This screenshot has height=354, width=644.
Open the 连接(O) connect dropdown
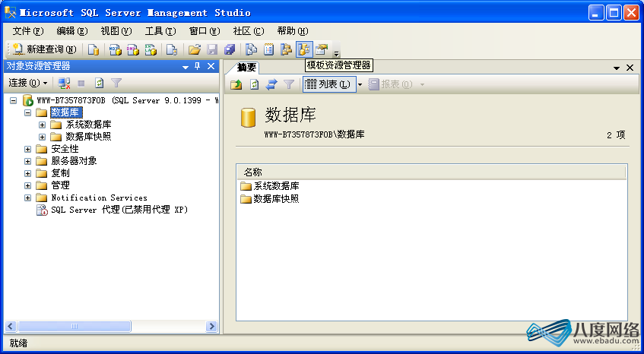point(28,83)
